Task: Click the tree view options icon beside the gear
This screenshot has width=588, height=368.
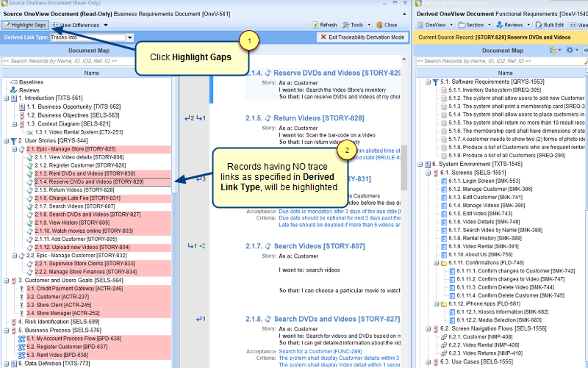Action: tap(553, 50)
